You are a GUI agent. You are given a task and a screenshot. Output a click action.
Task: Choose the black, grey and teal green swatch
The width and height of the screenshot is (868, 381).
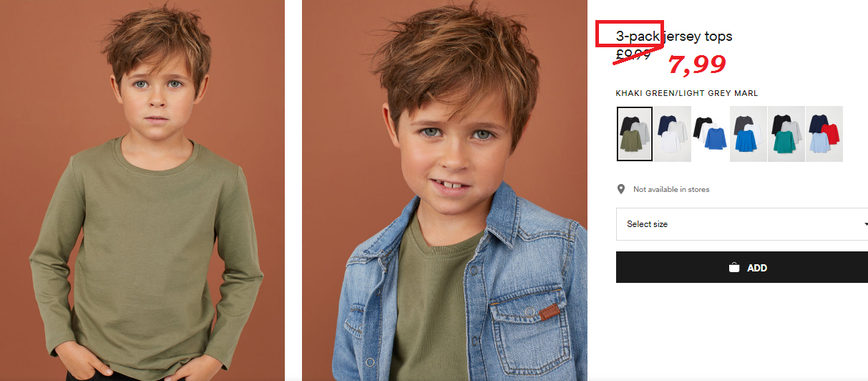(x=786, y=134)
